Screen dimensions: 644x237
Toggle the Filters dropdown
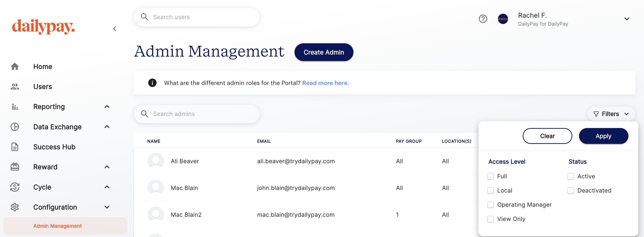click(611, 114)
